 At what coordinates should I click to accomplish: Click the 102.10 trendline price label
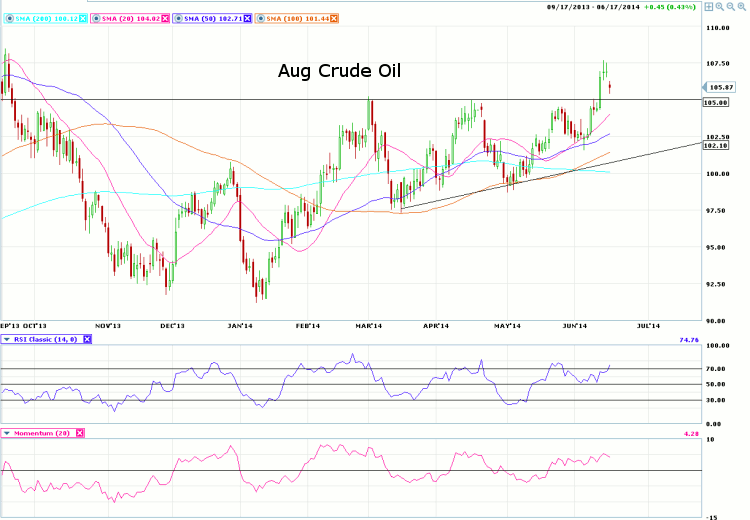click(x=716, y=144)
